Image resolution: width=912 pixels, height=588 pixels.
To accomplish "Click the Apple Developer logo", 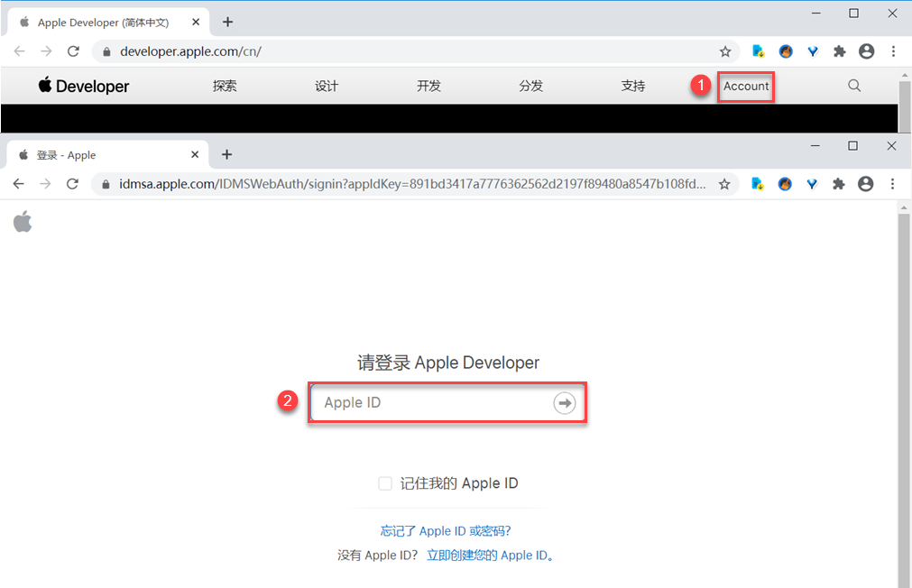I will click(x=84, y=86).
